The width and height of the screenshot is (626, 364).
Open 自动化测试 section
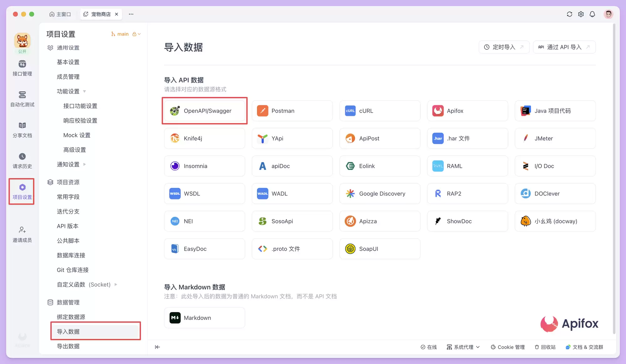pyautogui.click(x=22, y=99)
